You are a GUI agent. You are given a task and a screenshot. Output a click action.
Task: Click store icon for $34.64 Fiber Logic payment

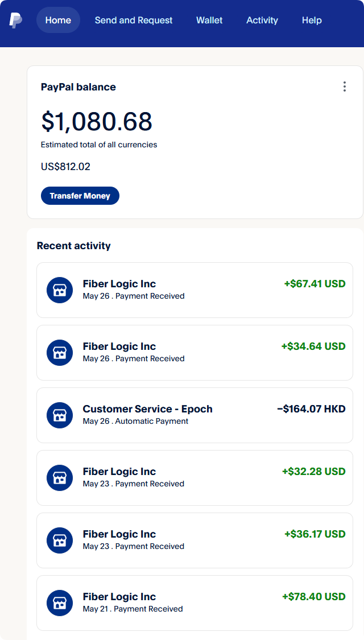pos(60,353)
